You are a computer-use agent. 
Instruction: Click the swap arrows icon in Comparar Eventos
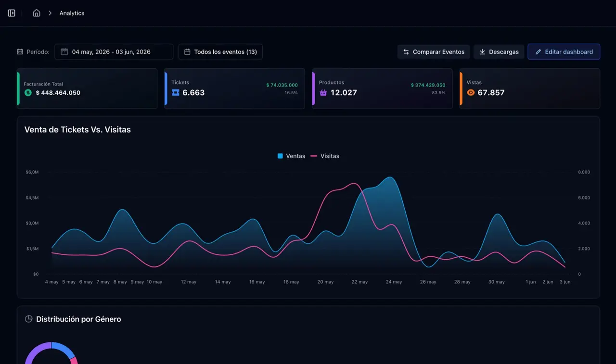click(406, 52)
